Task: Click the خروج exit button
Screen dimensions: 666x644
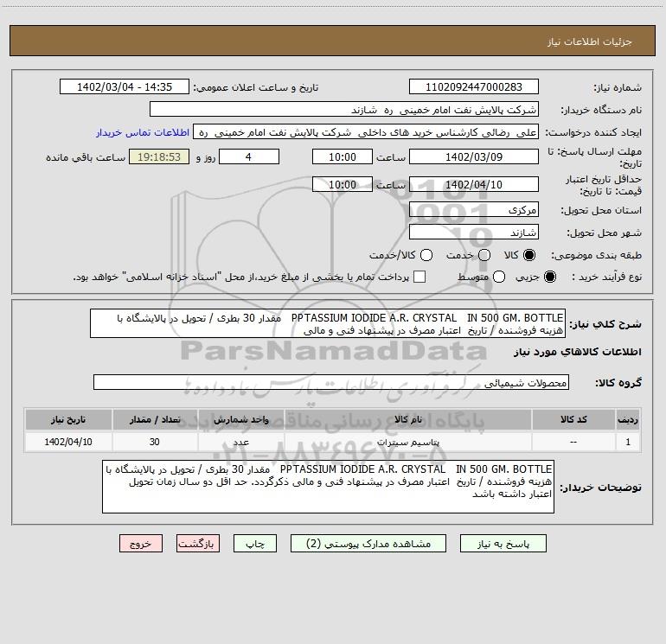Action: click(141, 544)
